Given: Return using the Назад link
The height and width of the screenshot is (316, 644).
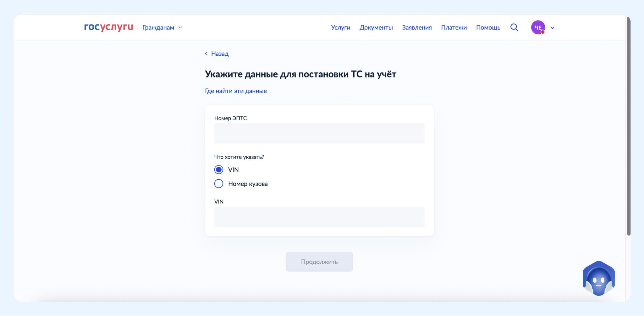Looking at the screenshot, I should [220, 54].
